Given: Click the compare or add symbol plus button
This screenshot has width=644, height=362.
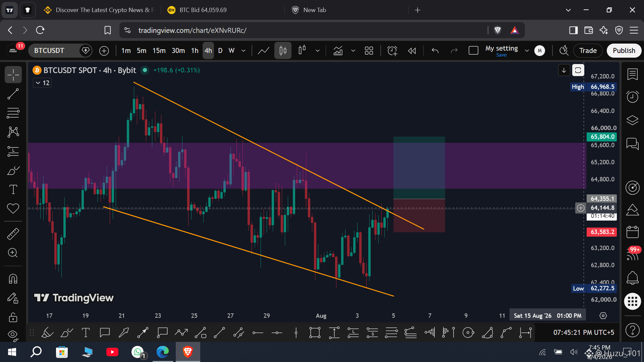Looking at the screenshot, I should pos(104,51).
